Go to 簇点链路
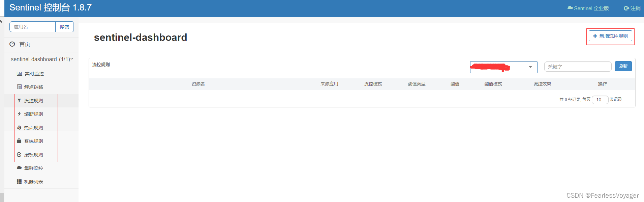This screenshot has height=202, width=644. tap(33, 87)
